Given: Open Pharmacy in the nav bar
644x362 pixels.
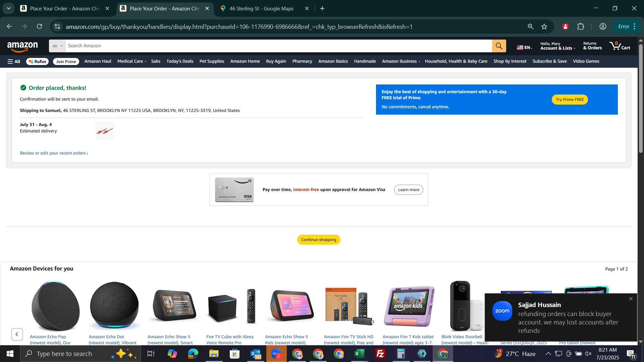Looking at the screenshot, I should tap(302, 61).
